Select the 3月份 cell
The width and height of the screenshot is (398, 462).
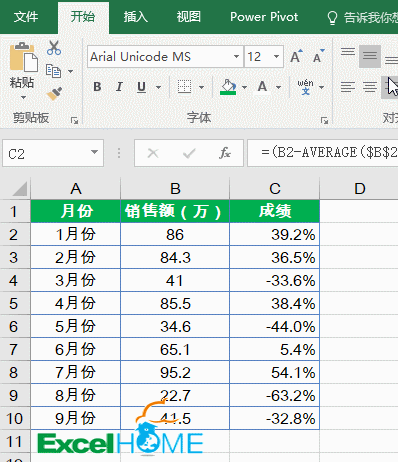pos(76,280)
